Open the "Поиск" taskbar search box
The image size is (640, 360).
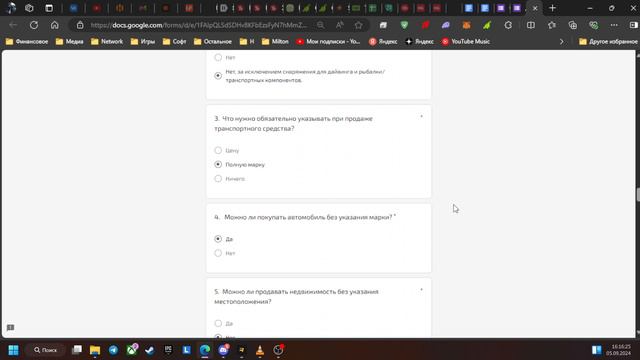46,350
